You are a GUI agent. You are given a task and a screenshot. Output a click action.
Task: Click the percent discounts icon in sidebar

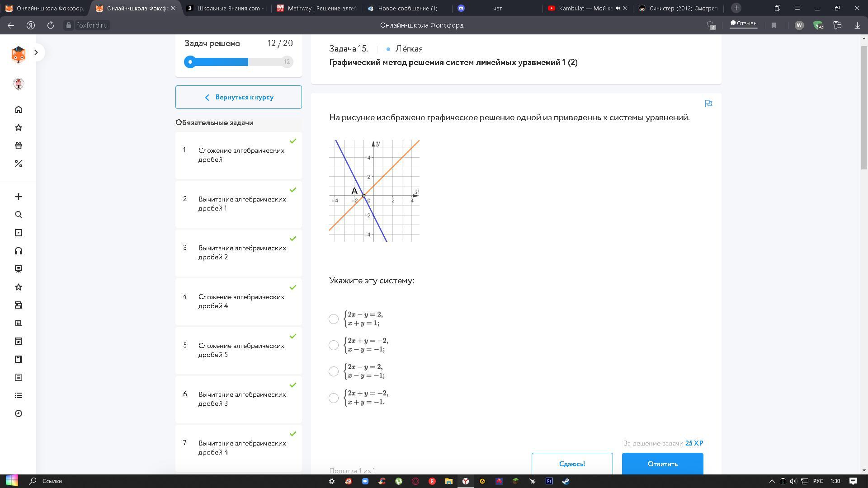[x=19, y=164]
